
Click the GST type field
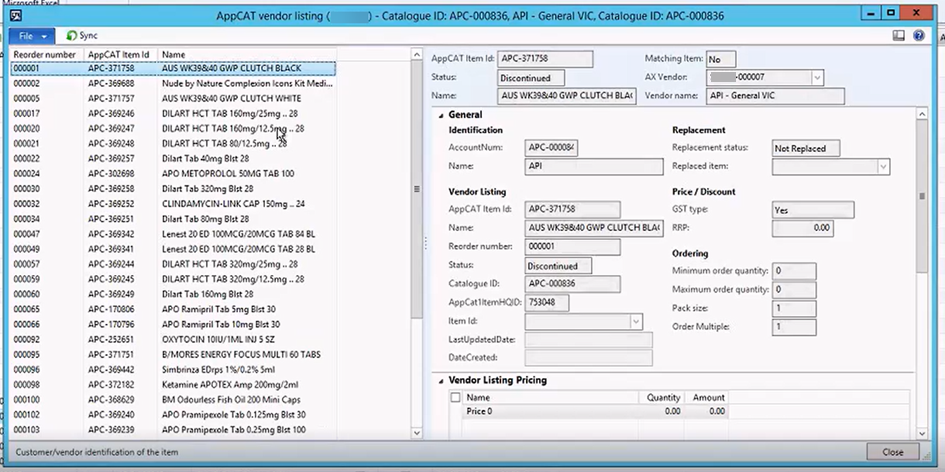(x=813, y=210)
